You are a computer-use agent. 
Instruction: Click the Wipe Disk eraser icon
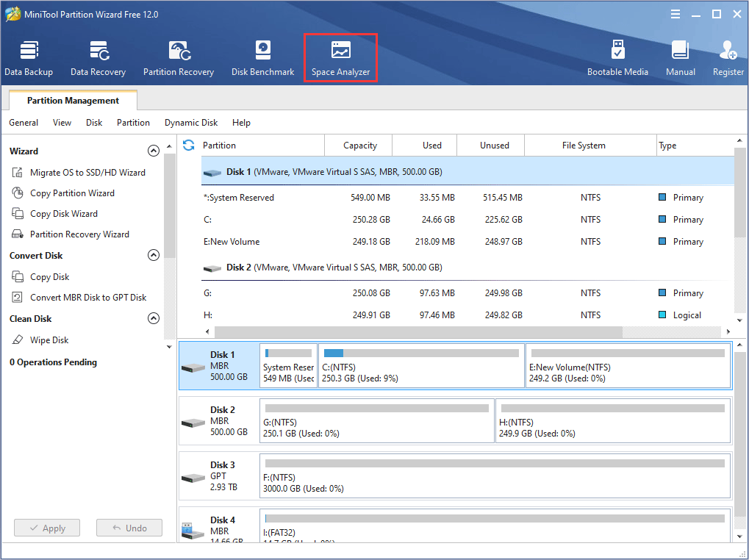point(17,340)
